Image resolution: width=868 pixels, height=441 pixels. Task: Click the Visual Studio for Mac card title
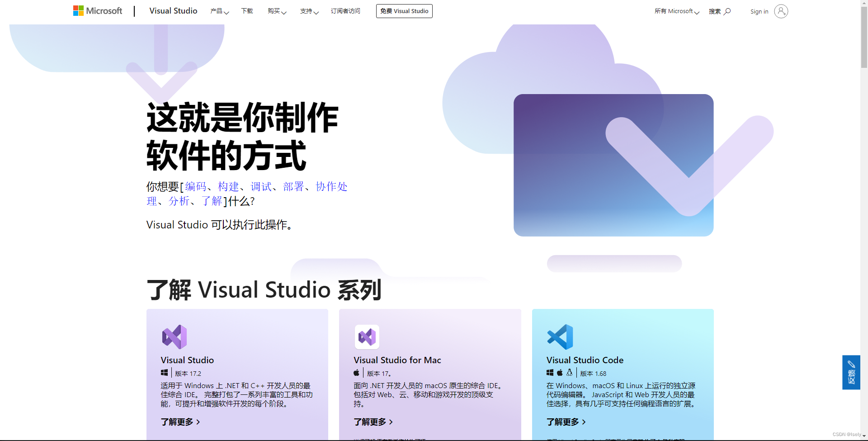click(397, 360)
